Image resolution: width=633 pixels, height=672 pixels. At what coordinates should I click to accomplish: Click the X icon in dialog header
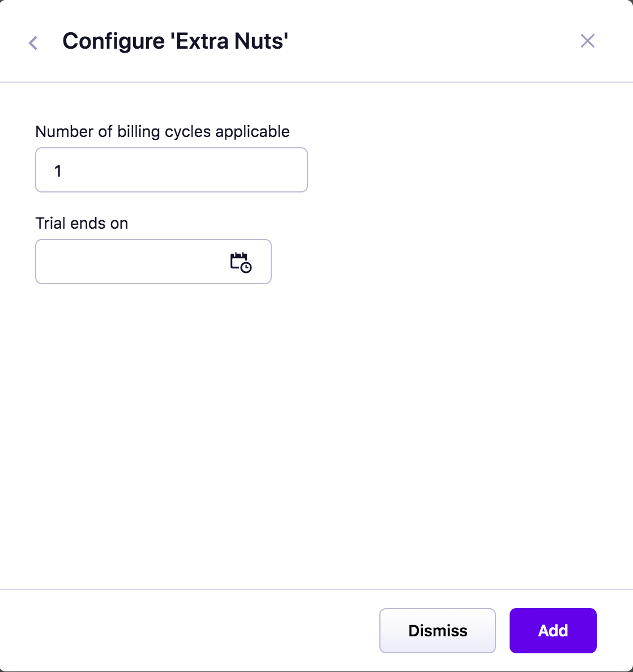pyautogui.click(x=587, y=41)
